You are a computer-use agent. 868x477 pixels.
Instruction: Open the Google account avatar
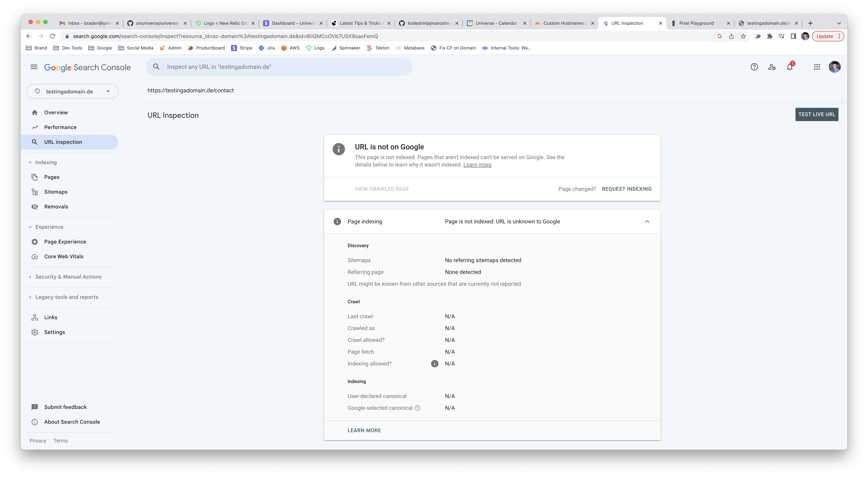coord(835,67)
